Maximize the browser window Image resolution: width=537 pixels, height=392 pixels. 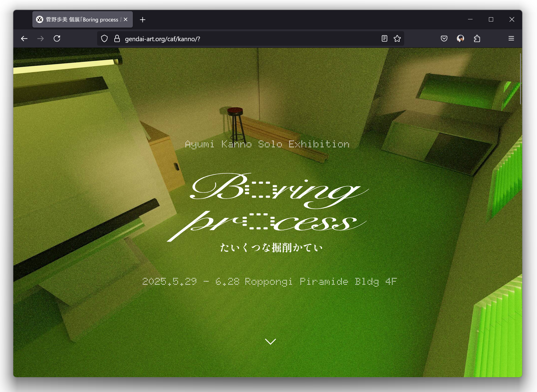[491, 19]
